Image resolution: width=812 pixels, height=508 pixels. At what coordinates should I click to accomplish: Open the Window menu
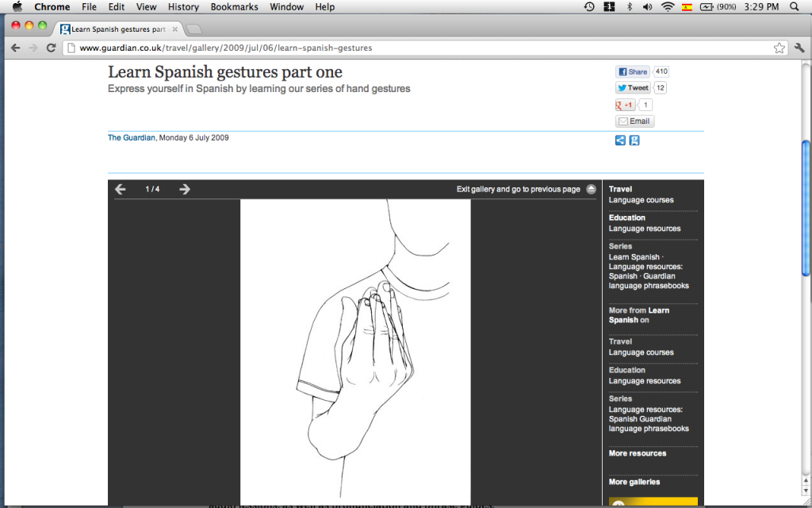point(286,6)
